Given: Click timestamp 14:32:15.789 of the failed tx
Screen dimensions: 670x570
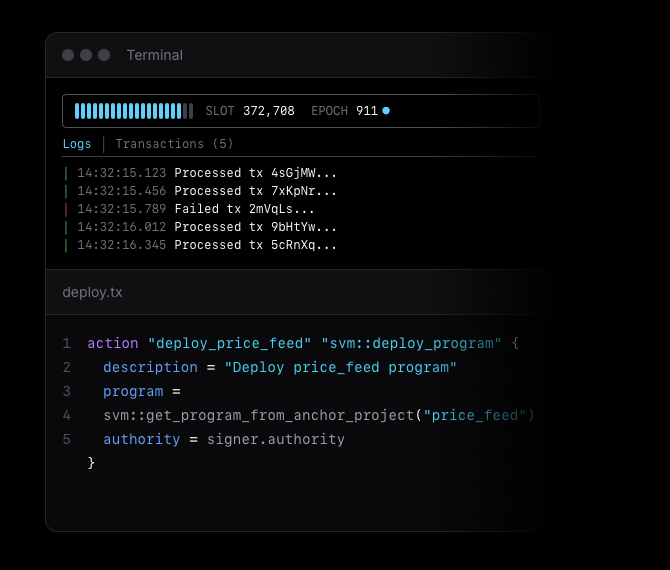Looking at the screenshot, I should click(x=121, y=209).
